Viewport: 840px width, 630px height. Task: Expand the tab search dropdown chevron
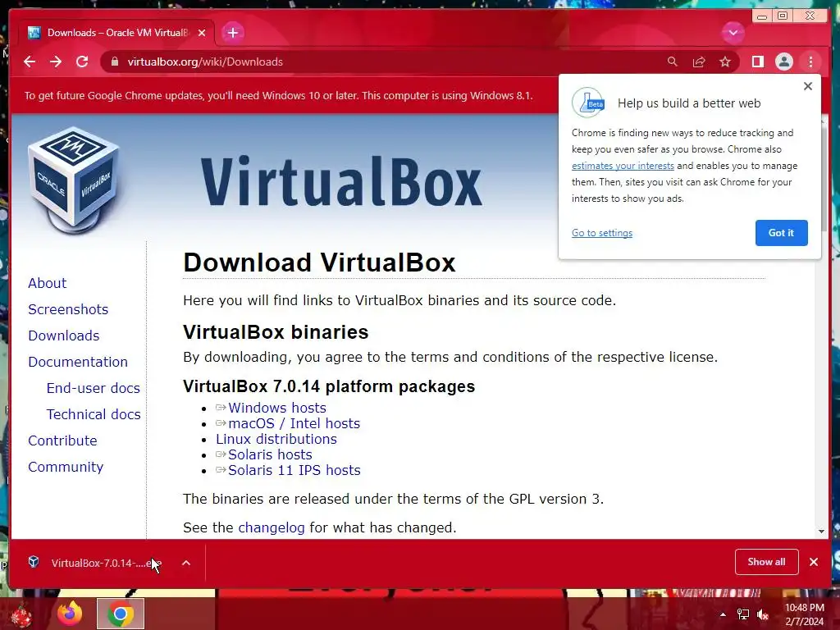[x=733, y=33]
